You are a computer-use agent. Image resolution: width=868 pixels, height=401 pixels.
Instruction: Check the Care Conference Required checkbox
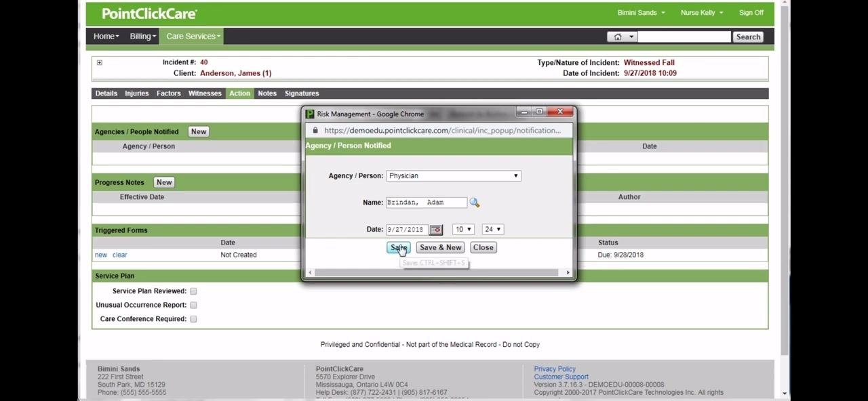point(193,319)
